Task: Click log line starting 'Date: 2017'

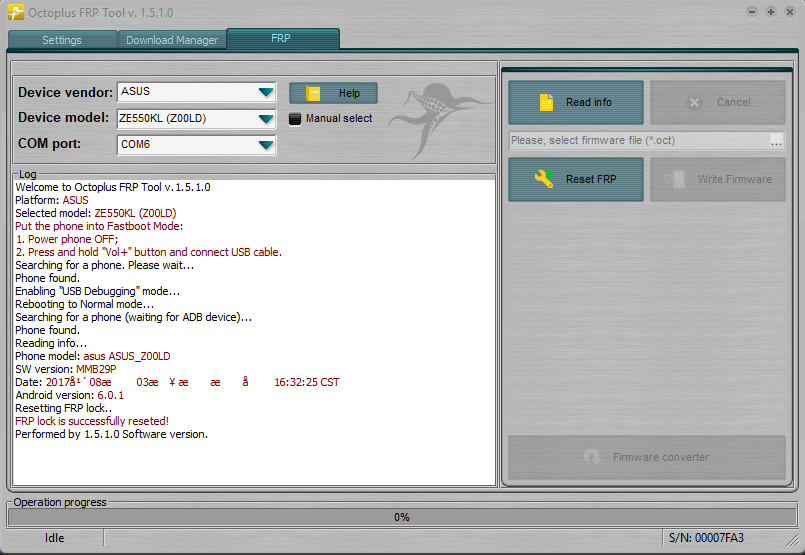Action: click(x=177, y=382)
